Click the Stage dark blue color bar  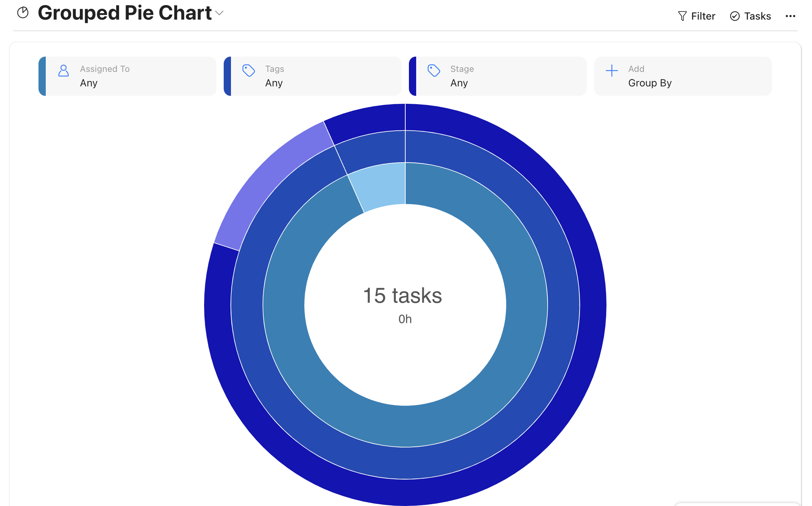[x=413, y=76]
